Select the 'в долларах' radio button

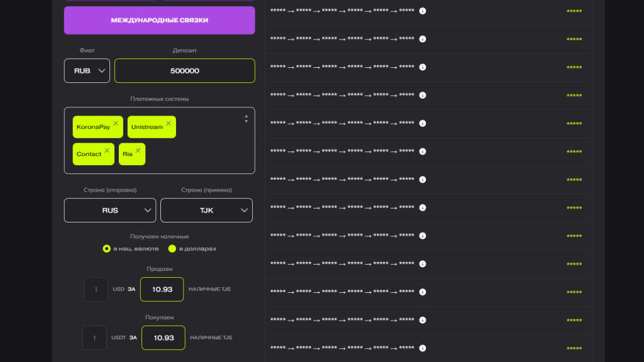(x=172, y=249)
